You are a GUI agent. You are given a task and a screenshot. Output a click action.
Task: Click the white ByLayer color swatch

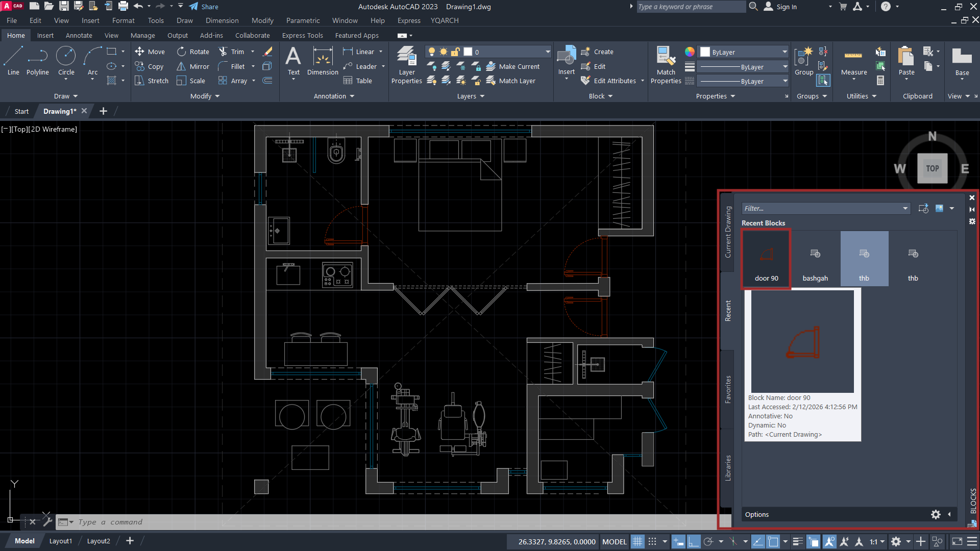click(705, 52)
